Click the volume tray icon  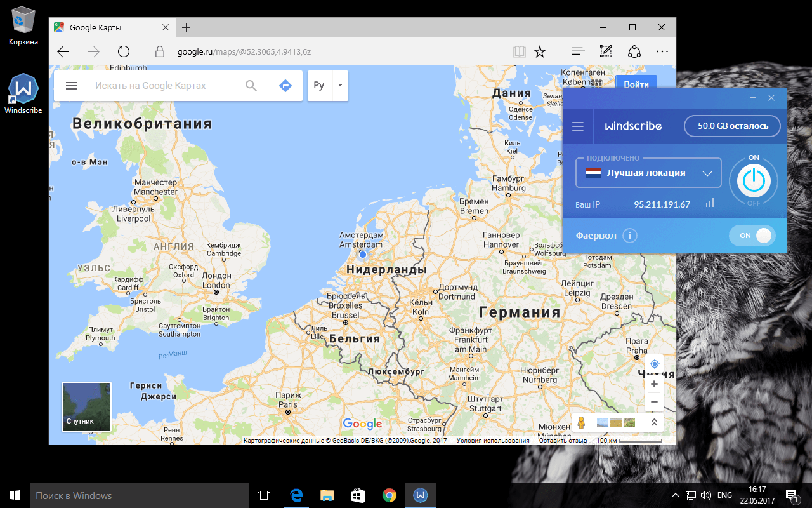(x=706, y=495)
